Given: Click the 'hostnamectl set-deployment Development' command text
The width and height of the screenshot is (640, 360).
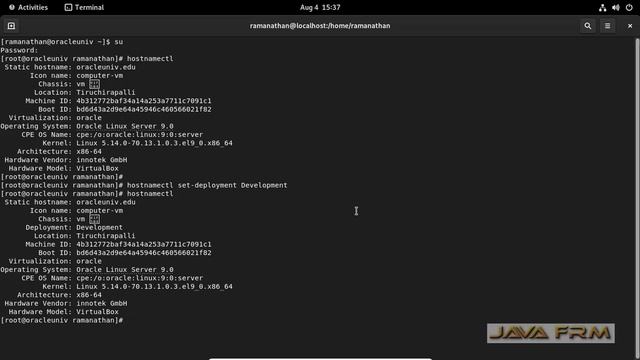Looking at the screenshot, I should pos(207,185).
